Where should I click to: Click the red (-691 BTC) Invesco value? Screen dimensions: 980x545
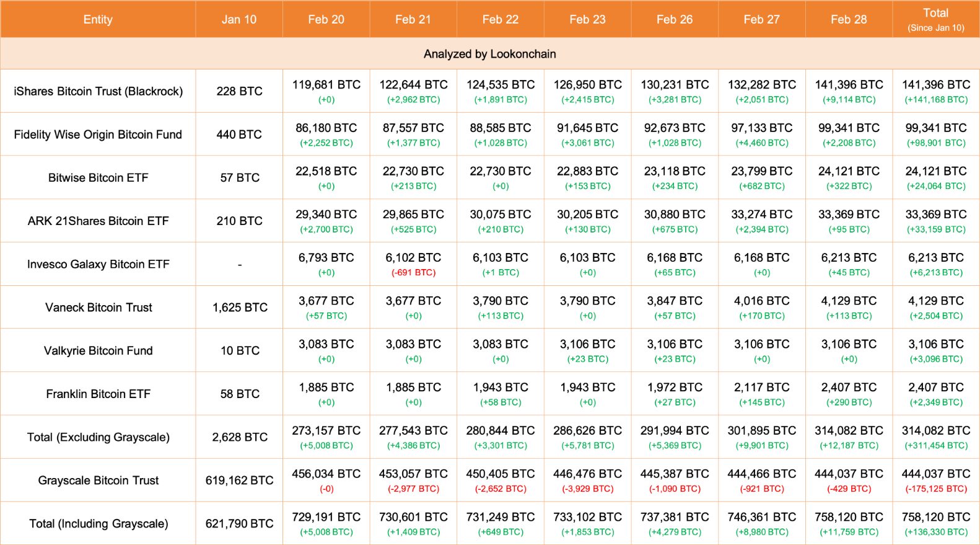click(413, 273)
